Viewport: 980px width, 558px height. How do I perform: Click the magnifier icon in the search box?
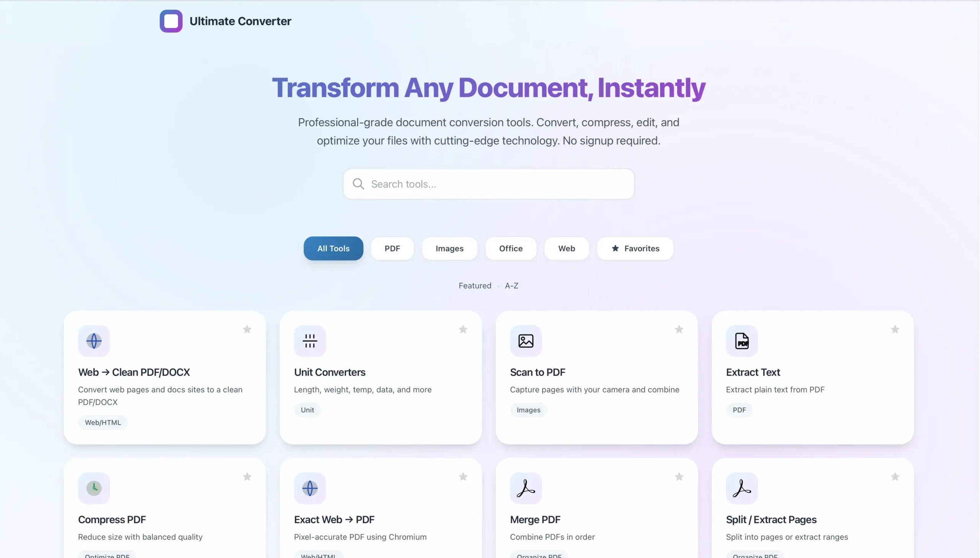click(358, 184)
